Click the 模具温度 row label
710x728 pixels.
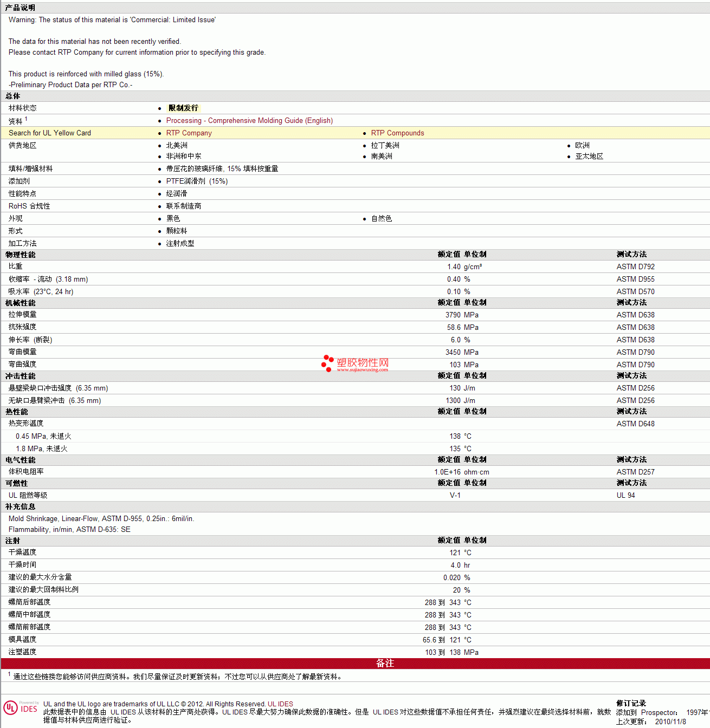[22, 640]
